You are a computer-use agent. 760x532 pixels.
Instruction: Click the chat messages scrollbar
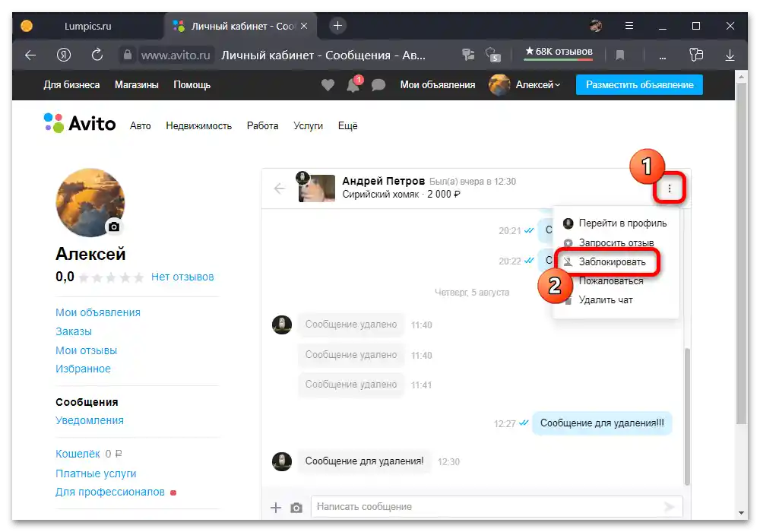(x=686, y=416)
